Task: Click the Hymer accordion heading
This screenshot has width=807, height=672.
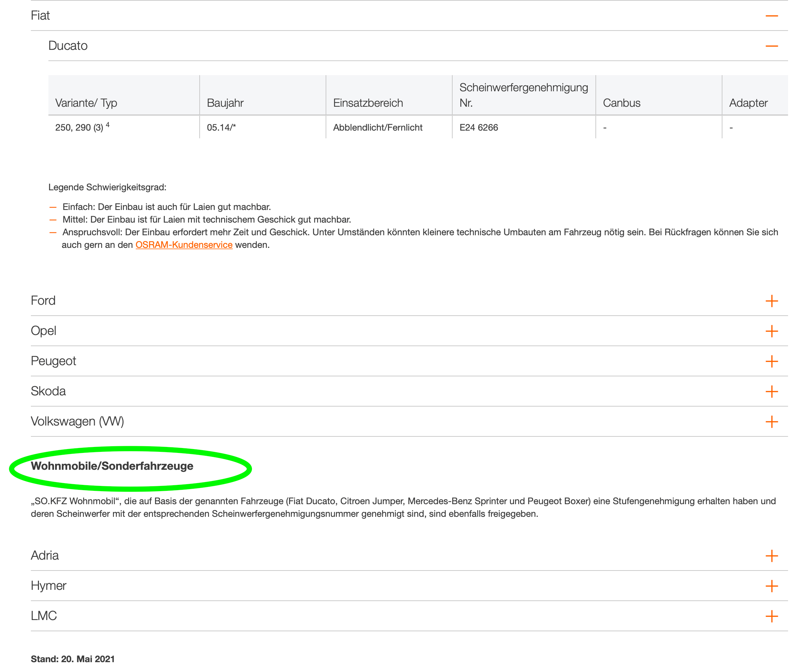Action: [48, 586]
